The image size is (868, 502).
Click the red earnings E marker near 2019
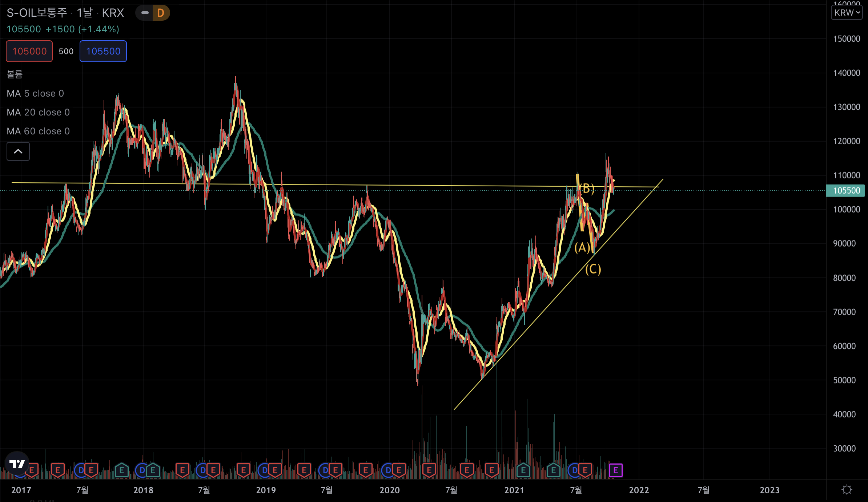tap(275, 470)
